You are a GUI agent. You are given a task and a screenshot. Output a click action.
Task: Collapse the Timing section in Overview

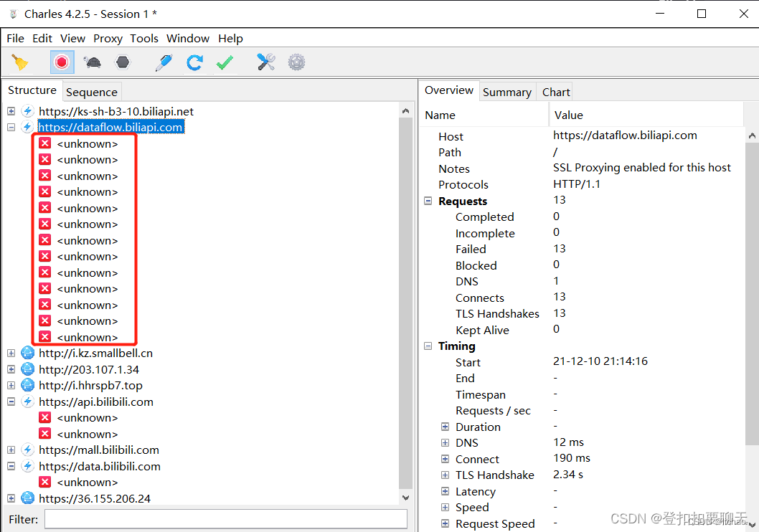(x=428, y=346)
